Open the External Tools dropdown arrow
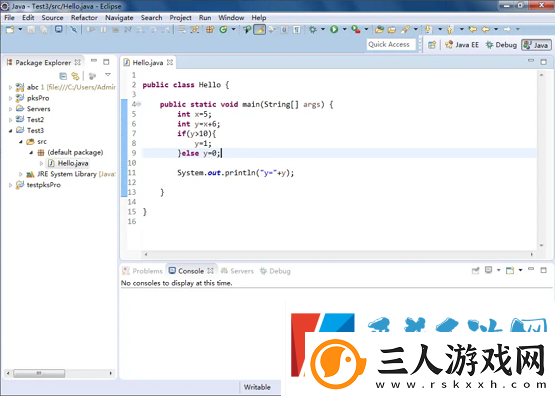The image size is (555, 396). tap(366, 29)
